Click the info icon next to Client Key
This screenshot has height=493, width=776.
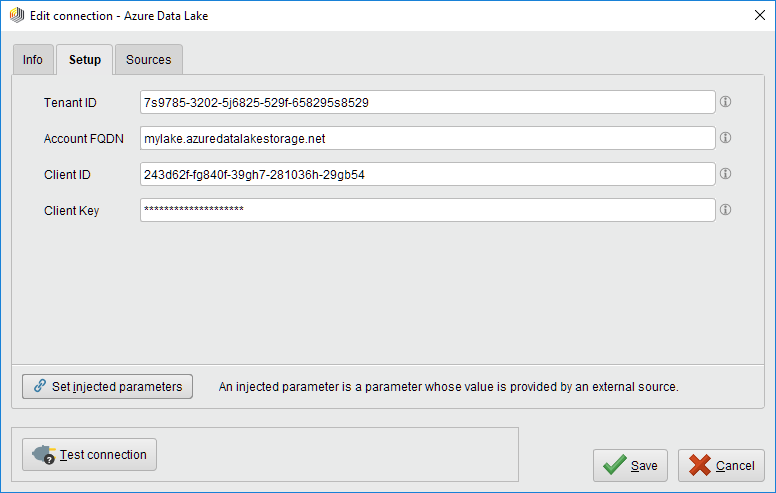tap(726, 210)
